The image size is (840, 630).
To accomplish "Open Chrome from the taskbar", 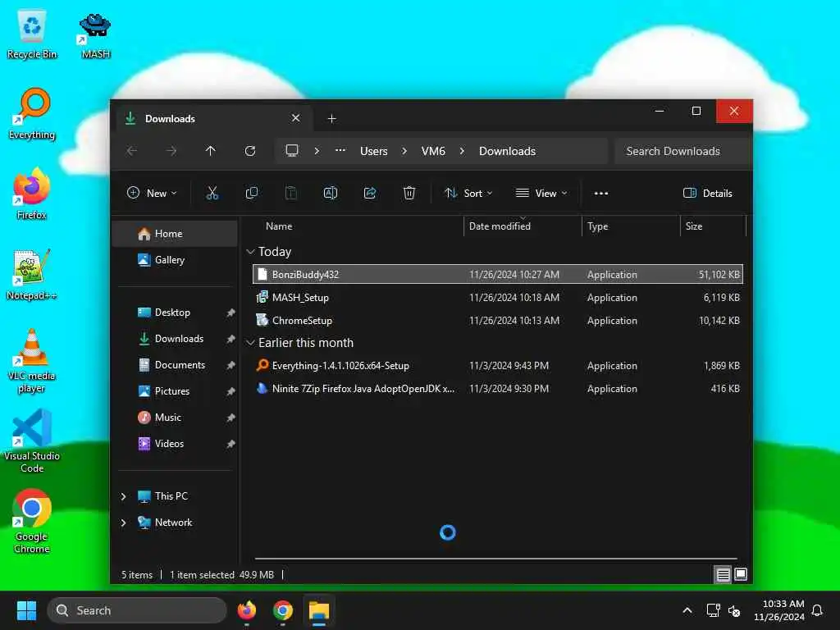I will (x=283, y=610).
